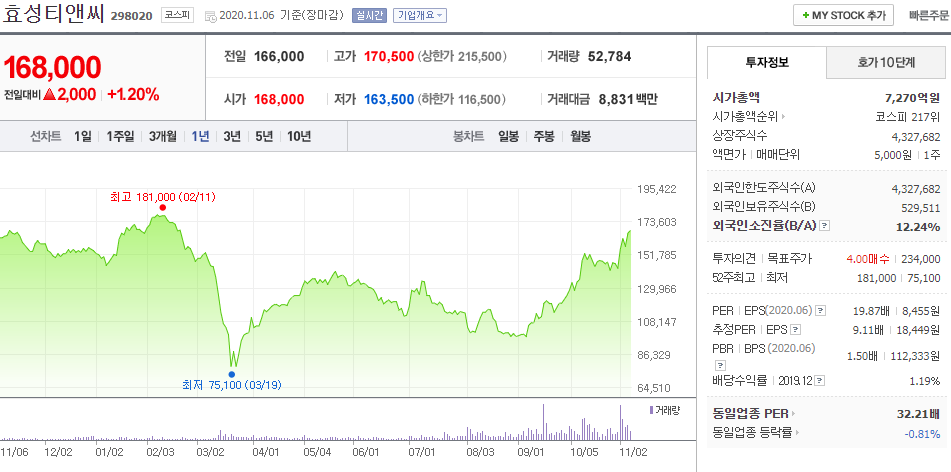This screenshot has width=951, height=472.
Task: Click 목표주가 value 234,000
Action: click(x=921, y=259)
